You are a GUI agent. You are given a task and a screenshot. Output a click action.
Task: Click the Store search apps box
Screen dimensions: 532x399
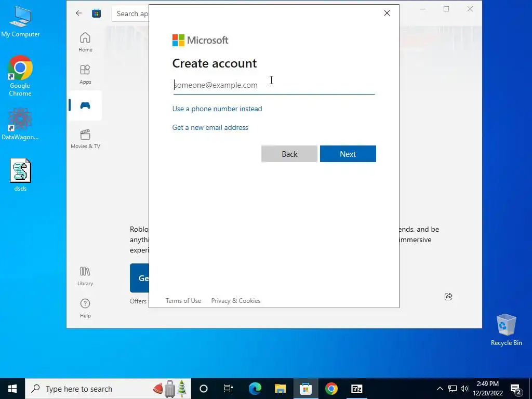[130, 14]
